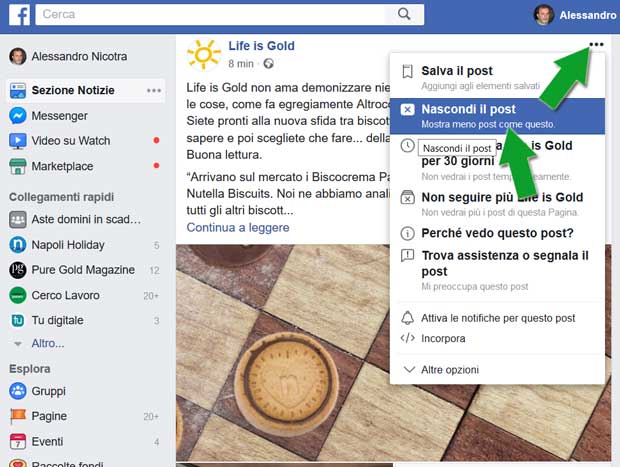Viewport: 620px width, 467px height.
Task: Click the search magnifier icon
Action: 404,14
